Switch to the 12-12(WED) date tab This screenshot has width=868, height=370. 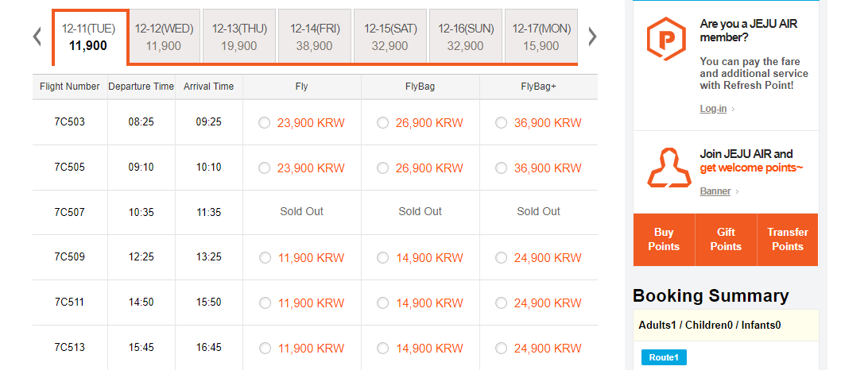point(164,37)
